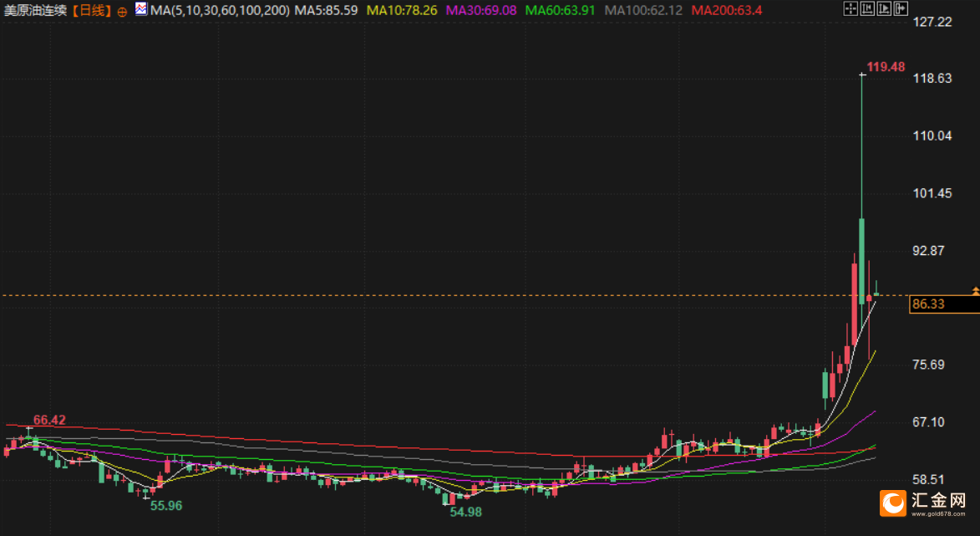Viewport: 980px width, 536px height.
Task: Click the orange circled-plus icon beside 日线
Action: point(122,12)
